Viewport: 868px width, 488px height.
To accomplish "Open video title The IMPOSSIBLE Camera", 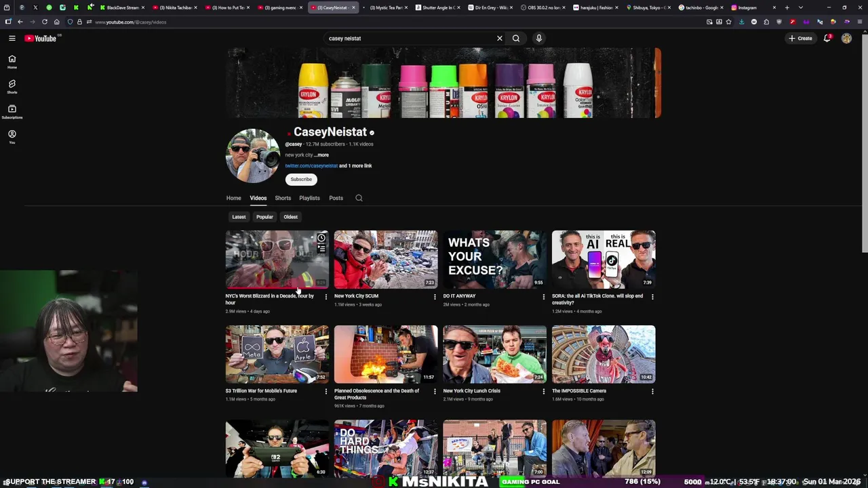I will pyautogui.click(x=579, y=391).
